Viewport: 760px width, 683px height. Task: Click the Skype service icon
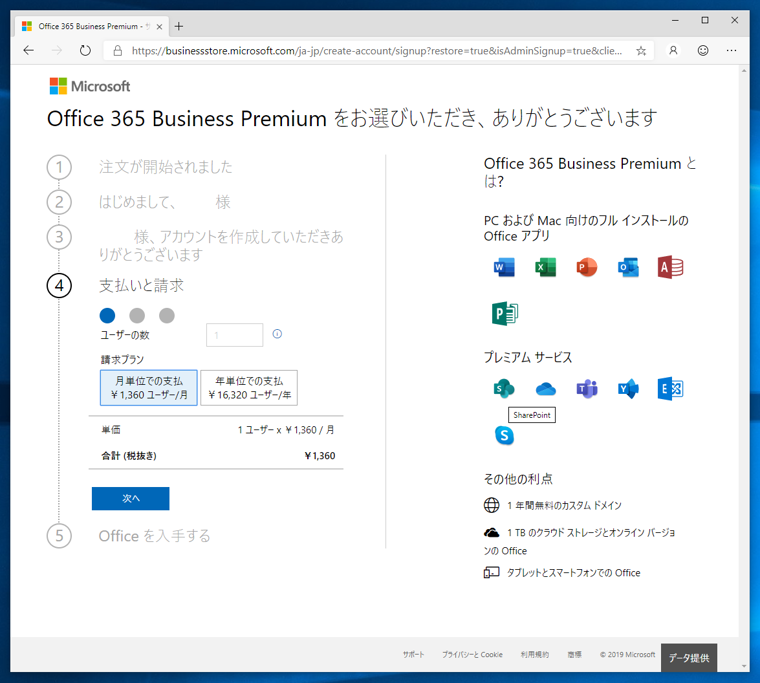[x=505, y=435]
